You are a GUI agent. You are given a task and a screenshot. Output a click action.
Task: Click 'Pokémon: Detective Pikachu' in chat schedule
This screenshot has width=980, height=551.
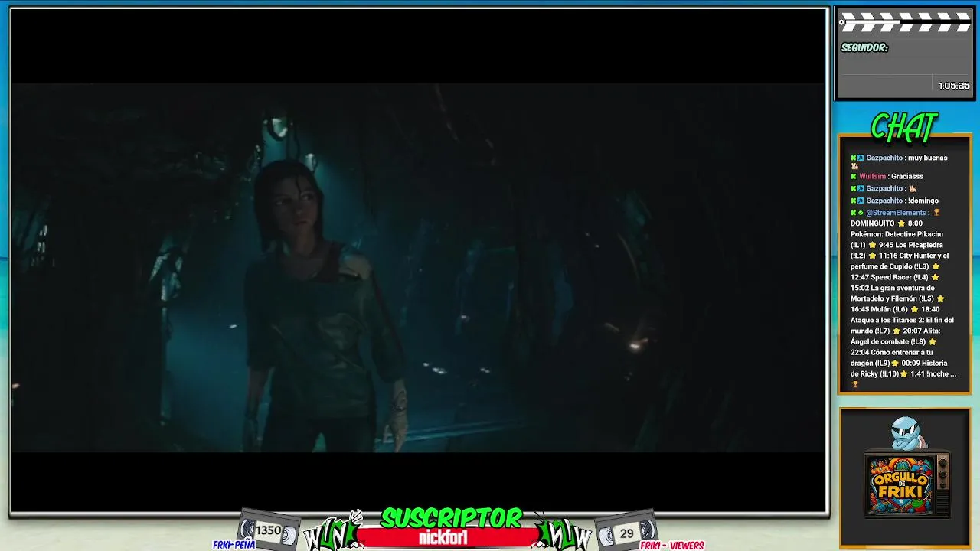tap(897, 234)
